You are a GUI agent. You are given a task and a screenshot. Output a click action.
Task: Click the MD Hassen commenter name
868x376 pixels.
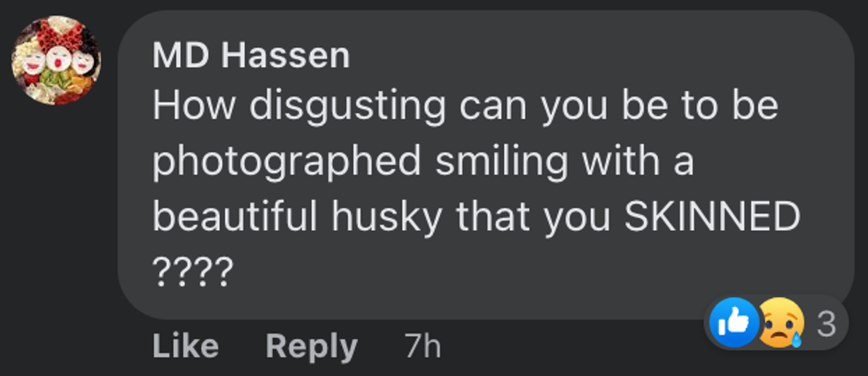click(x=251, y=57)
